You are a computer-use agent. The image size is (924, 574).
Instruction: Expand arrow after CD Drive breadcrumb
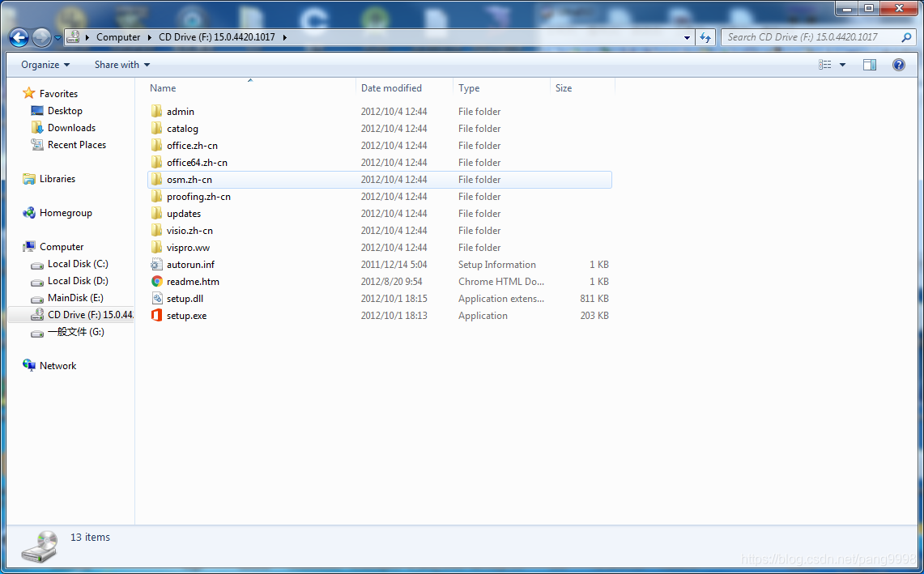pos(284,36)
